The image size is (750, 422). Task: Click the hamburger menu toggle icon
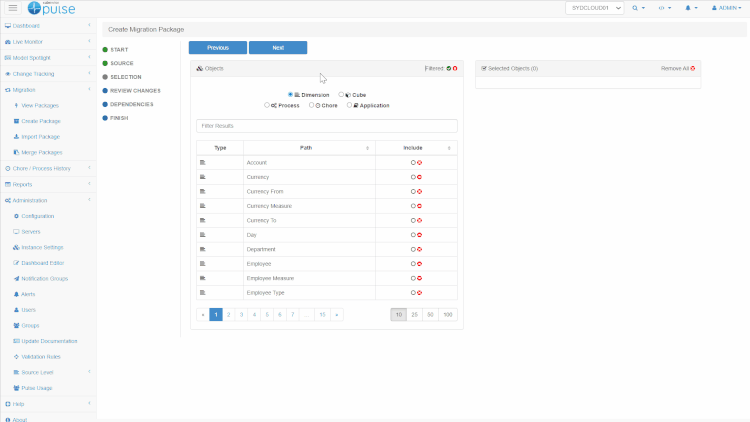click(13, 8)
